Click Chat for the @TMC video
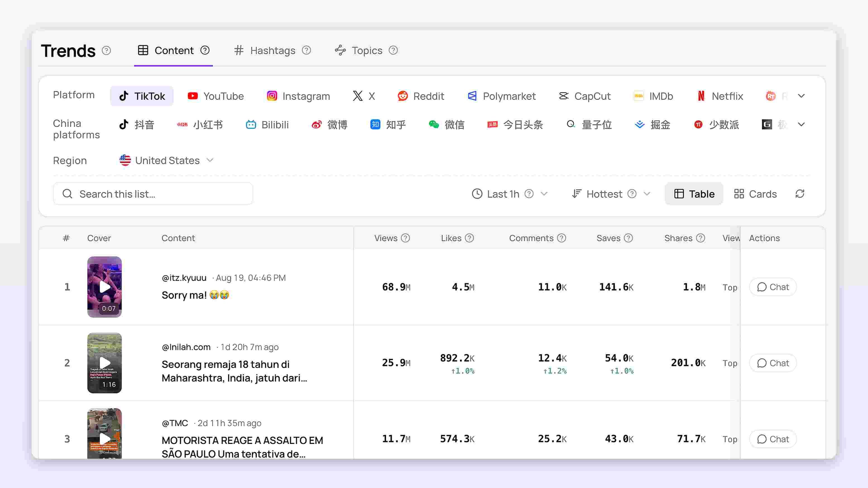 click(773, 439)
